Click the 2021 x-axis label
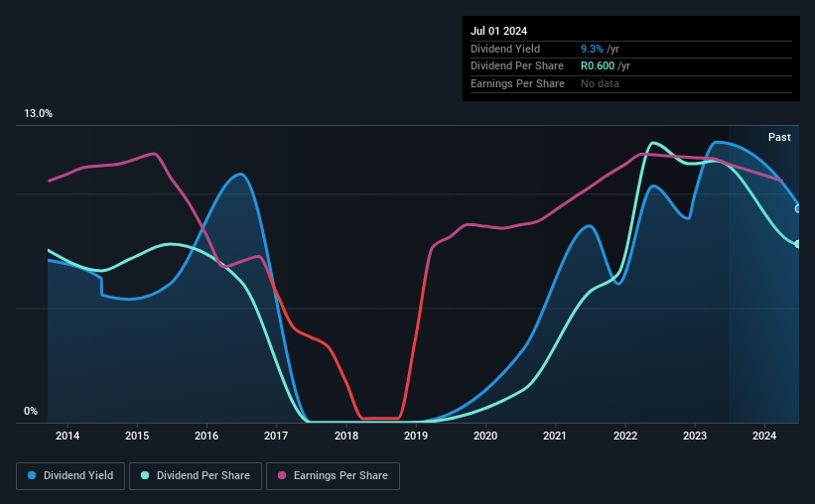This screenshot has width=815, height=504. (555, 436)
